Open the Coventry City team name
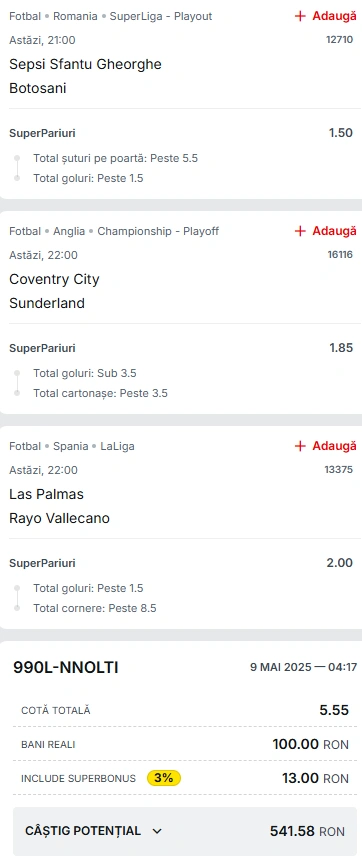Image resolution: width=362 pixels, height=864 pixels. coord(55,279)
